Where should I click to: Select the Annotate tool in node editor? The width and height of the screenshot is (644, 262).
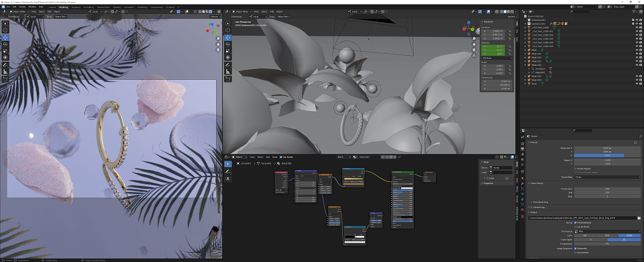pyautogui.click(x=228, y=171)
